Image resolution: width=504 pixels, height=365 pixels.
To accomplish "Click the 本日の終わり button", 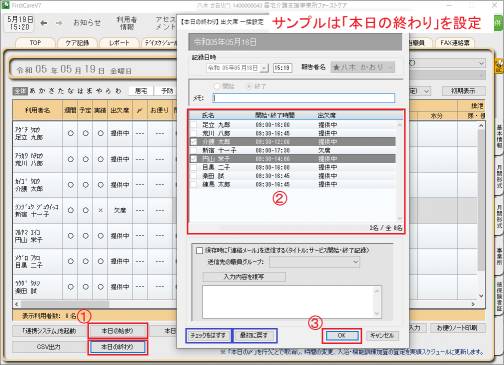I will pyautogui.click(x=117, y=347).
